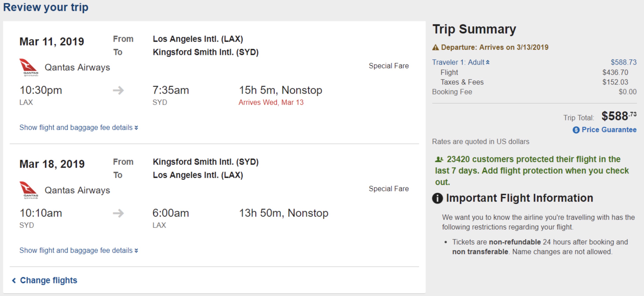The image size is (644, 296).
Task: Click the Change flights link
Action: point(48,280)
